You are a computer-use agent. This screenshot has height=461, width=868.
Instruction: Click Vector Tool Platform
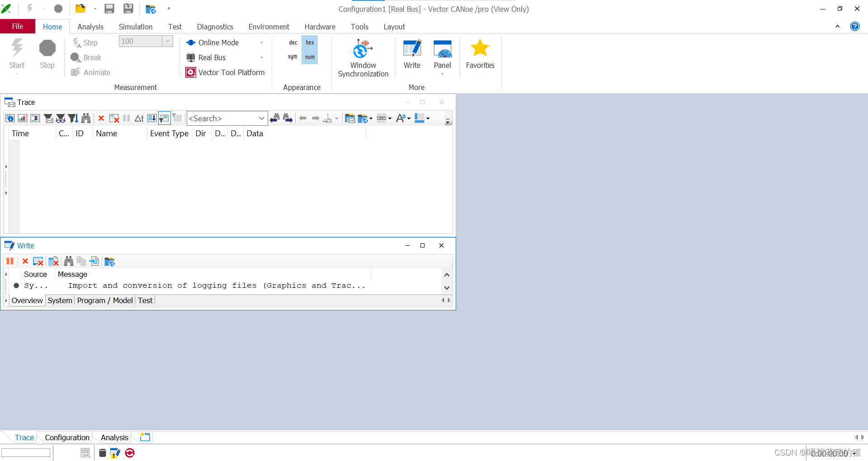point(225,72)
